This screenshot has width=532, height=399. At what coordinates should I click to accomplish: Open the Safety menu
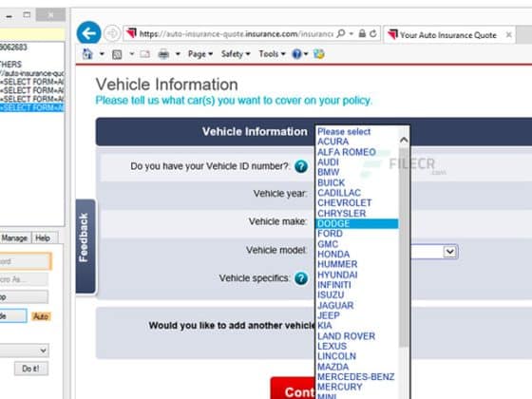[236, 54]
